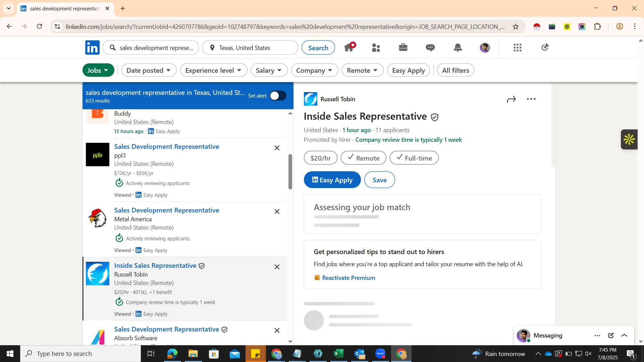Open LinkedIn home logo
The width and height of the screenshot is (644, 362).
click(92, 48)
